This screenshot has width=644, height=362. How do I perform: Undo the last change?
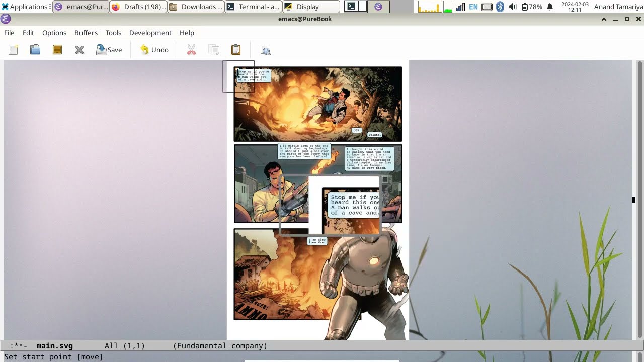click(154, 50)
